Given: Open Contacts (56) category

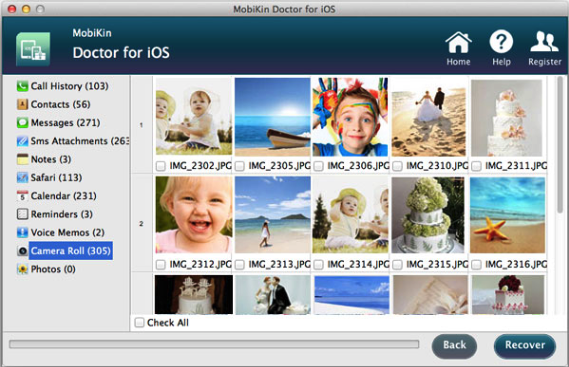Looking at the screenshot, I should tap(60, 105).
